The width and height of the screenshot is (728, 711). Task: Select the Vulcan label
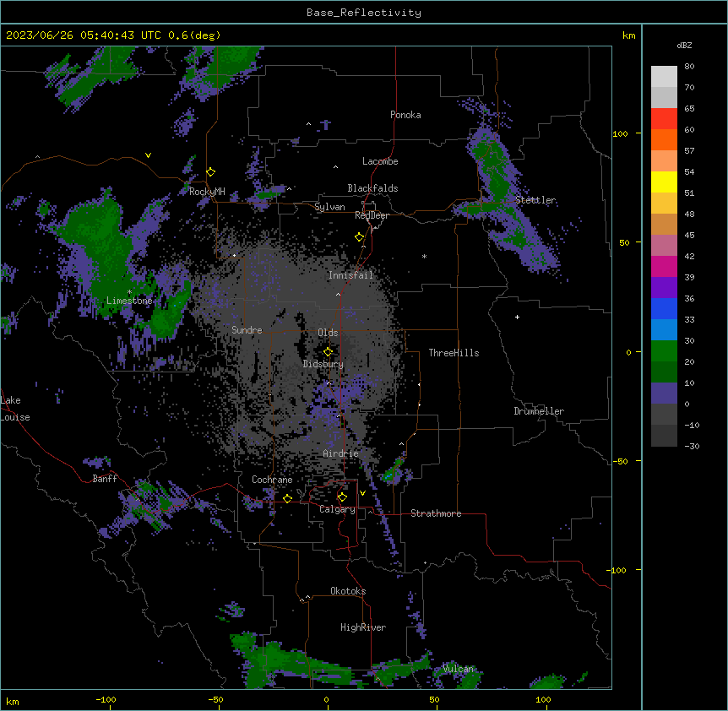tap(459, 669)
